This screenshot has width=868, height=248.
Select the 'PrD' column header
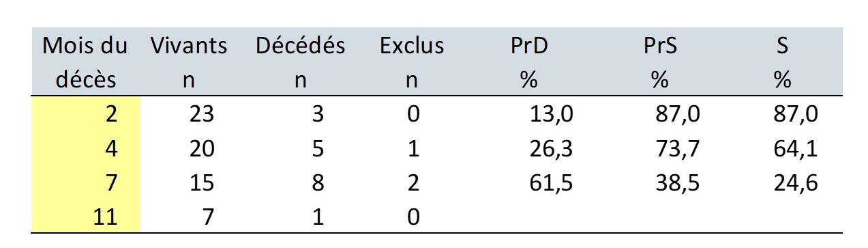tap(529, 63)
